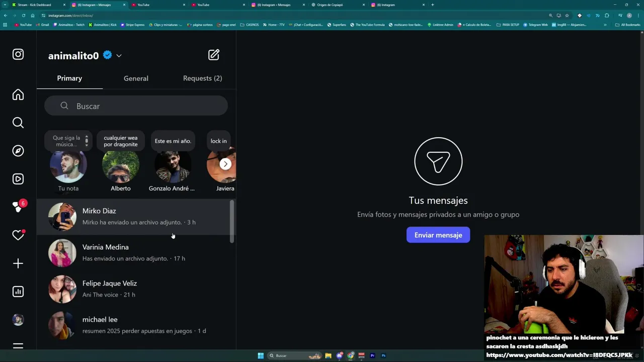The width and height of the screenshot is (644, 362).
Task: Expand the animalito0 account switcher
Action: coord(119,56)
